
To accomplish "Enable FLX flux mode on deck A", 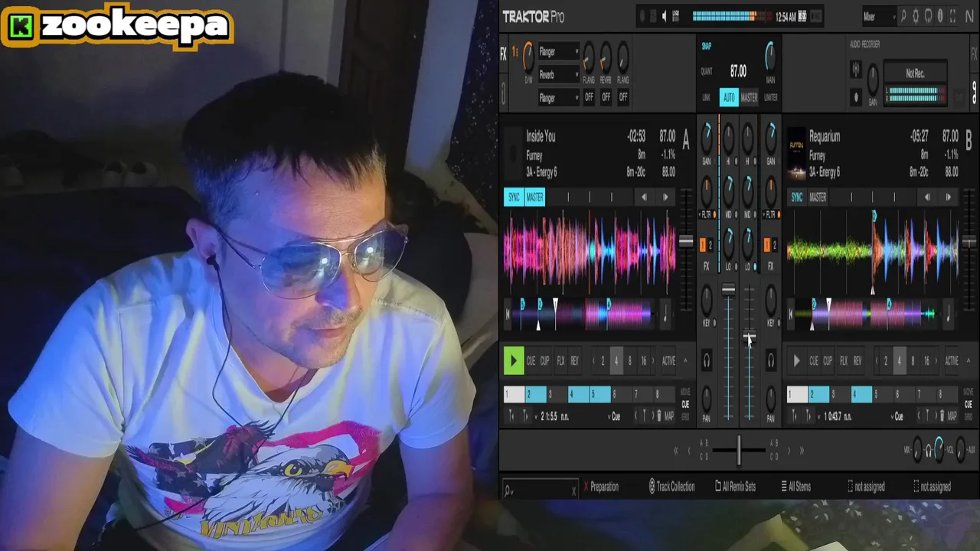I will click(560, 361).
